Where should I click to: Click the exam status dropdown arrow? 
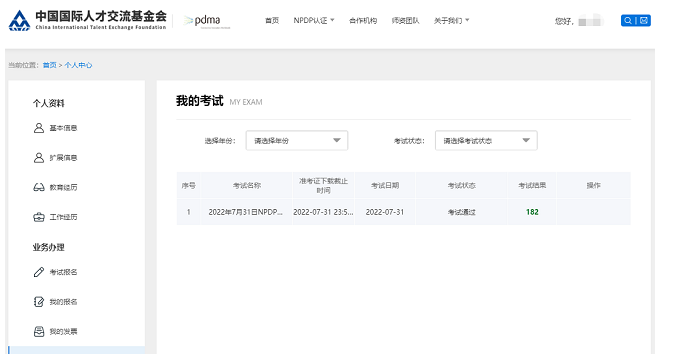[x=526, y=140]
